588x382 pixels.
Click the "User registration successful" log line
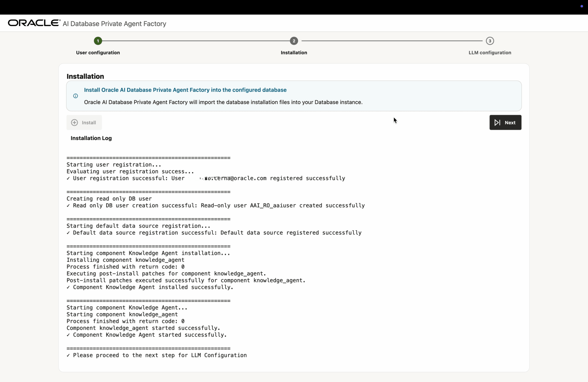pos(206,178)
